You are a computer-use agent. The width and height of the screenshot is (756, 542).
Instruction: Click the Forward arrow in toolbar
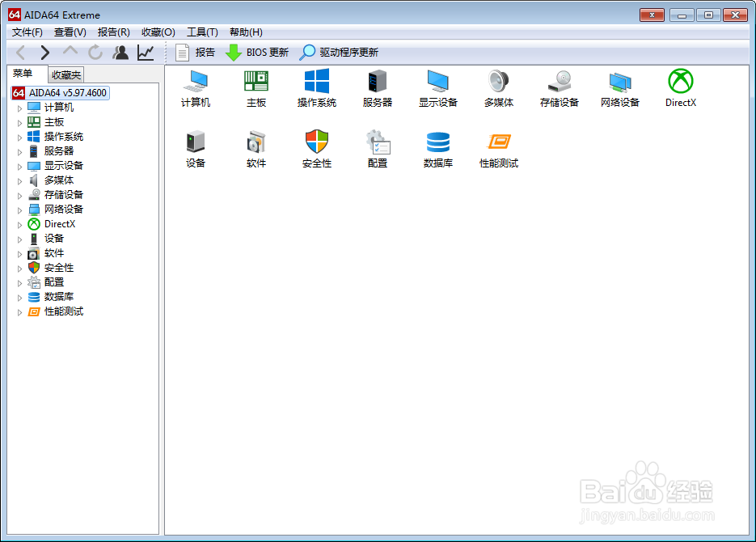pos(45,52)
